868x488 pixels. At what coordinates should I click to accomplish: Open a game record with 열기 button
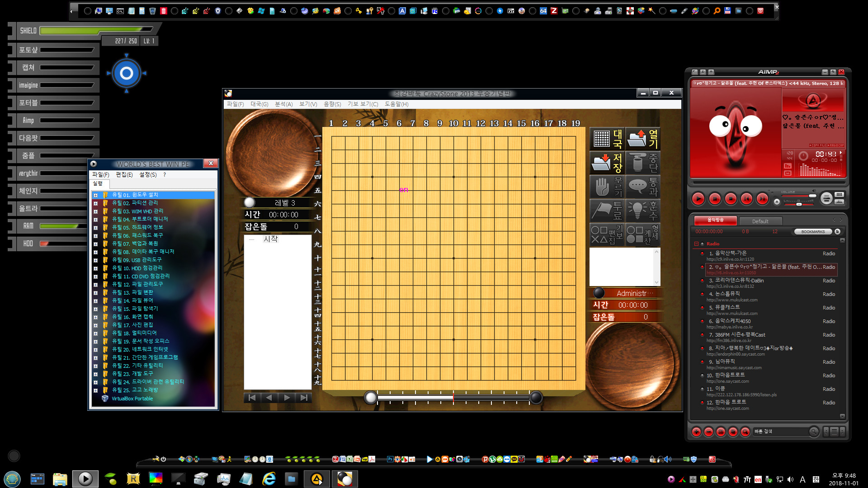coord(642,139)
